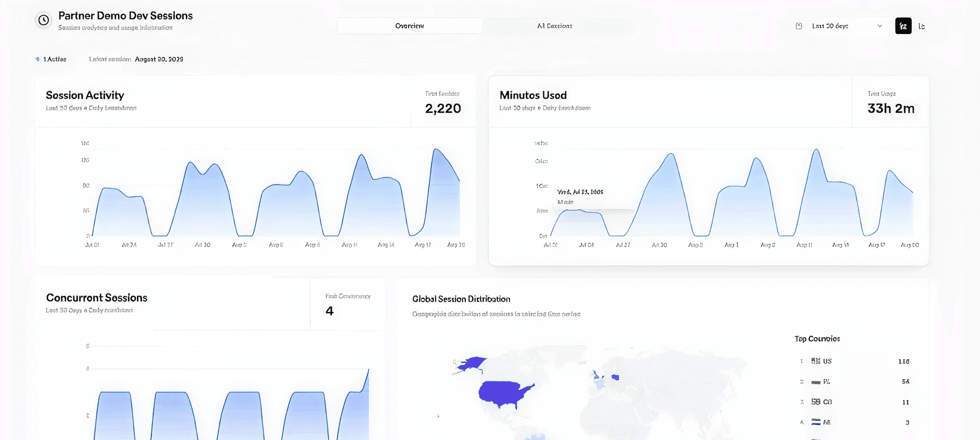The width and height of the screenshot is (980, 440).
Task: Click the last peak in the Session Activity chart
Action: click(437, 150)
